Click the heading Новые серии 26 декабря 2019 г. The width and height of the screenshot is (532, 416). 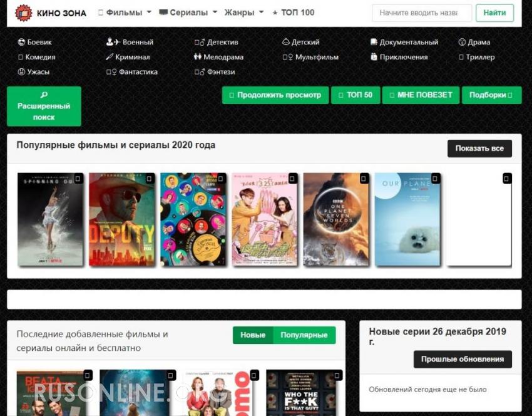pos(437,336)
